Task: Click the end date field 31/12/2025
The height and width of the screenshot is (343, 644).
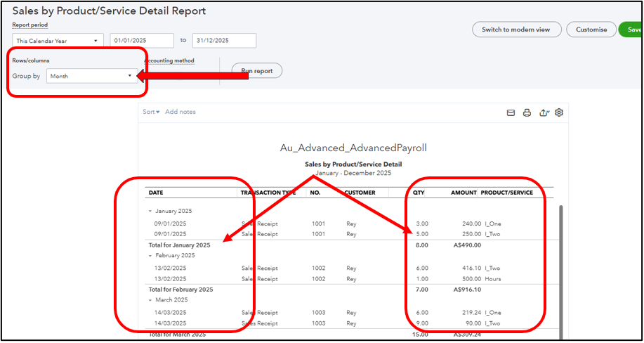Action: pos(224,41)
